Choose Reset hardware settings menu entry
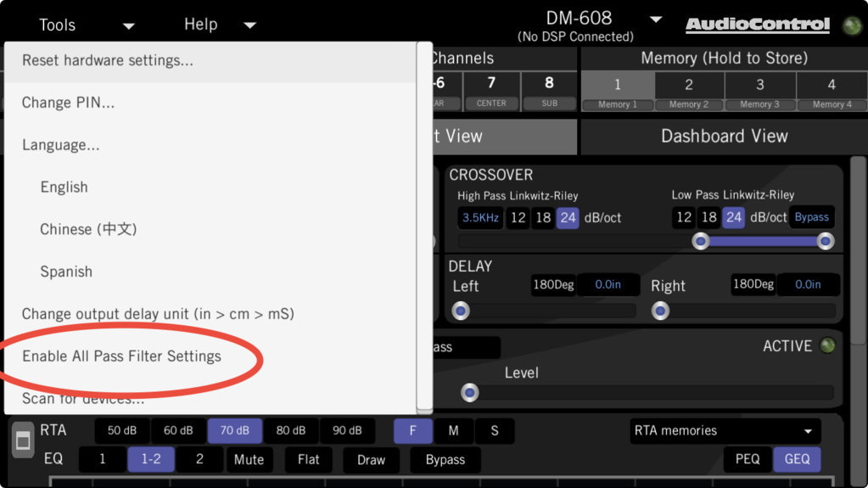 (210, 60)
